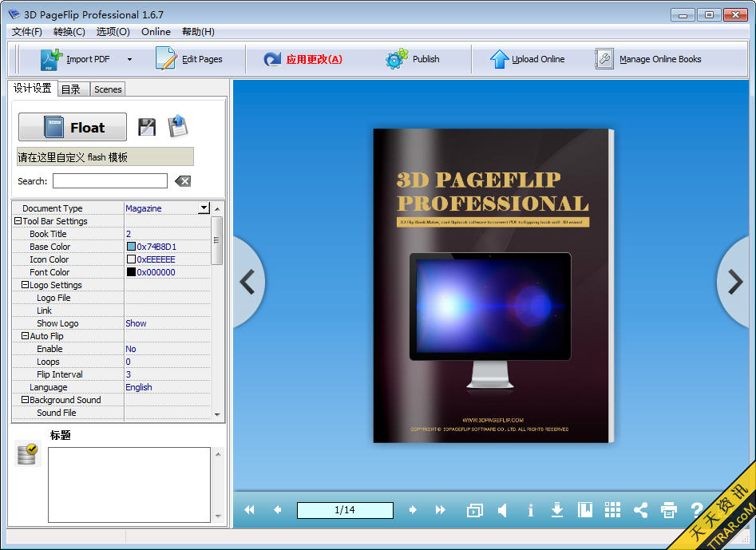Flip to next page with right arrow
756x550 pixels.
(735, 282)
